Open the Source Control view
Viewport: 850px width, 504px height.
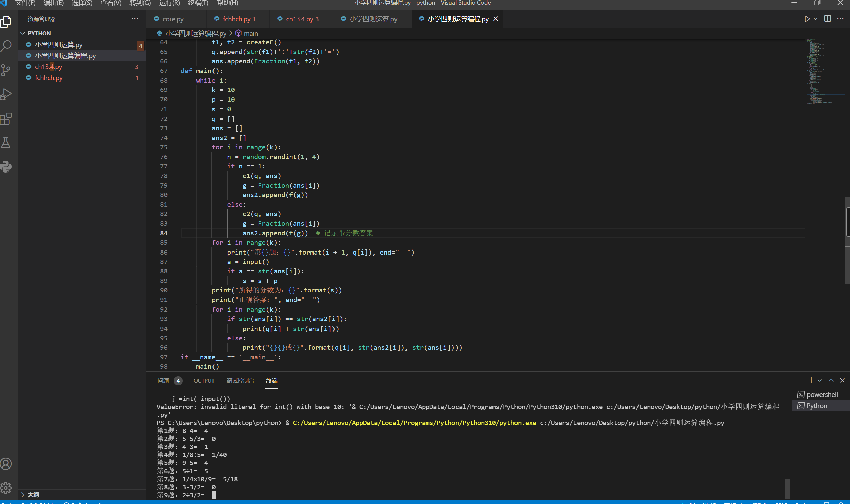[x=6, y=70]
